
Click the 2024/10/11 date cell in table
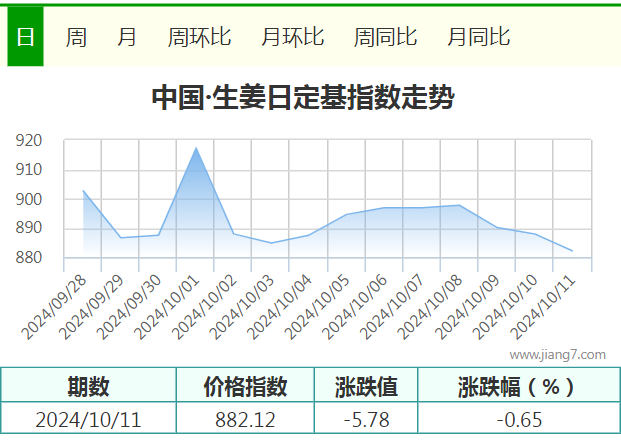pyautogui.click(x=88, y=419)
